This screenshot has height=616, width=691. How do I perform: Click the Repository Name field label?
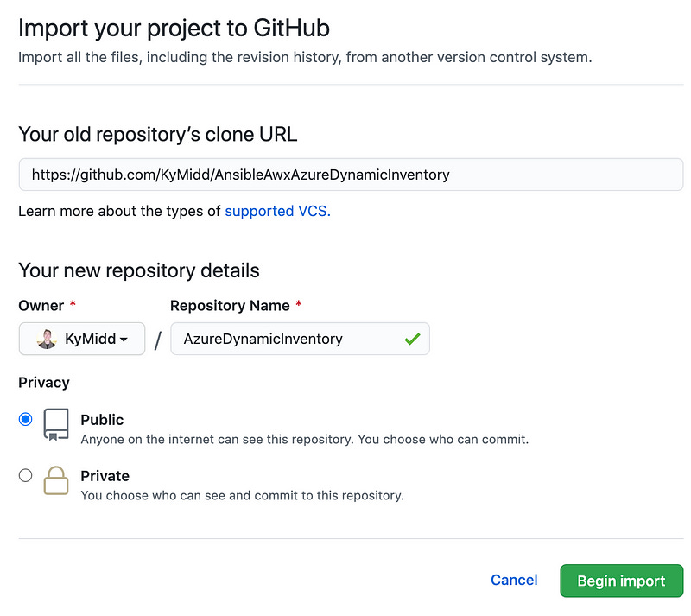tap(230, 306)
